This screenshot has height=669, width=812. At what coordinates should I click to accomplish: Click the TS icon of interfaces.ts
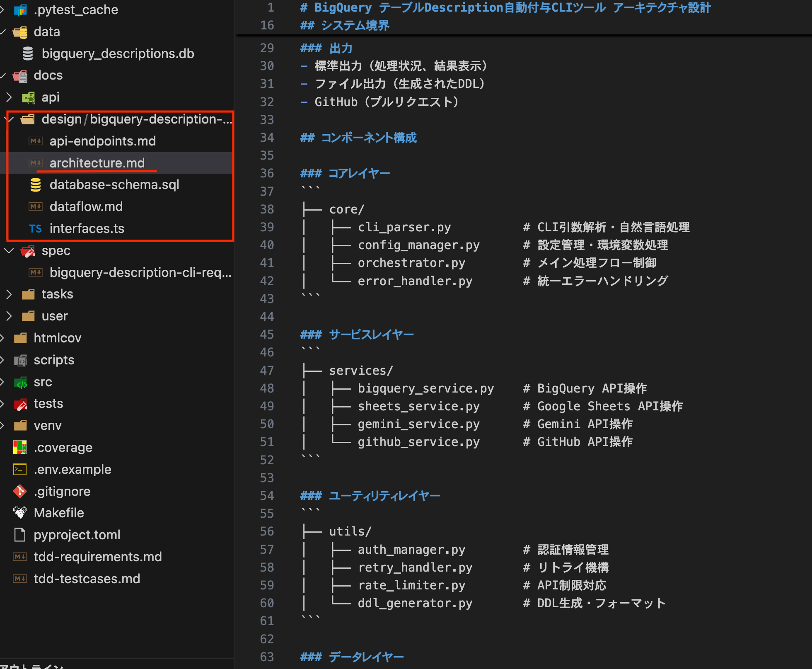tap(36, 228)
